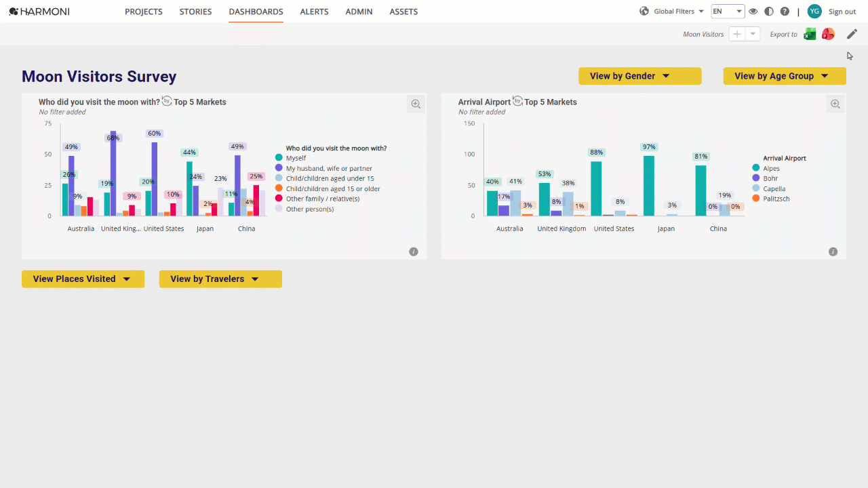The height and width of the screenshot is (488, 868).
Task: Open info icon on 'Who did you visit' chart
Action: [x=414, y=251]
